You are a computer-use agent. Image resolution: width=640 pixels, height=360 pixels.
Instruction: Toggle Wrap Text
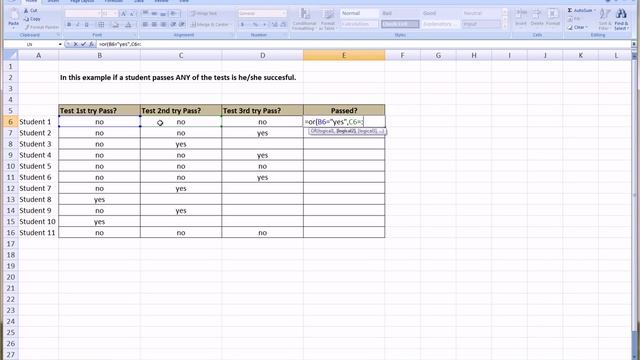coord(204,13)
